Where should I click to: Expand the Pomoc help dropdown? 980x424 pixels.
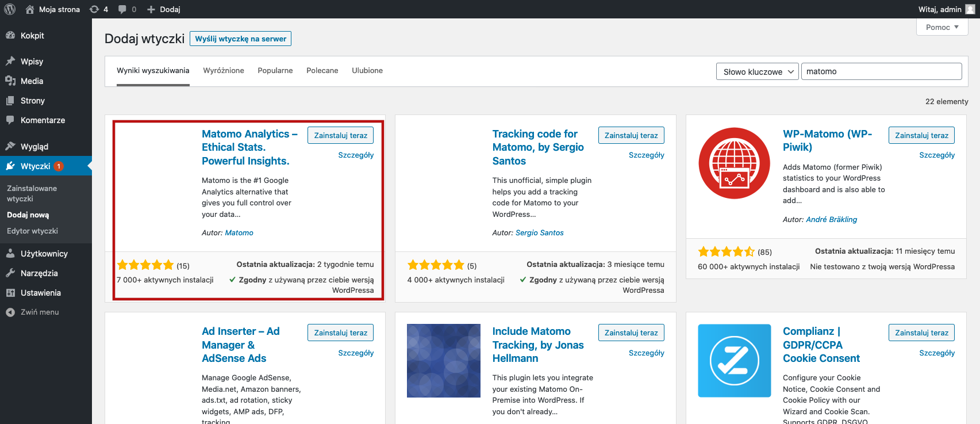(942, 27)
